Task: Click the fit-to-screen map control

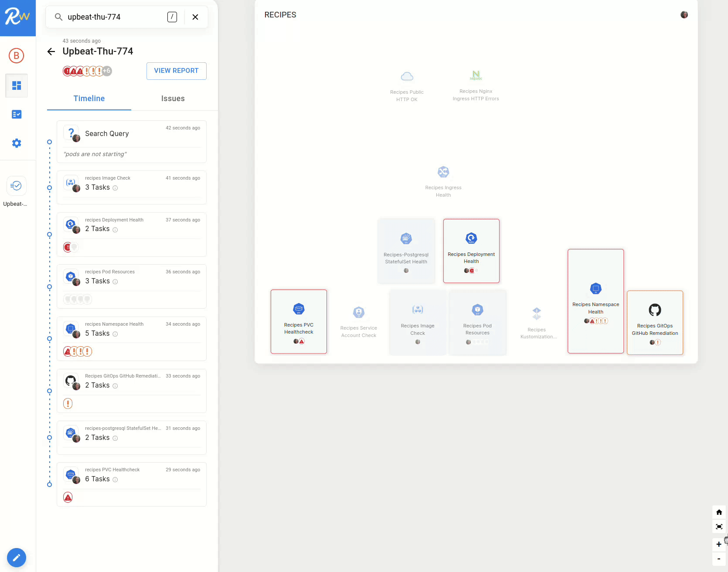Action: click(x=719, y=527)
